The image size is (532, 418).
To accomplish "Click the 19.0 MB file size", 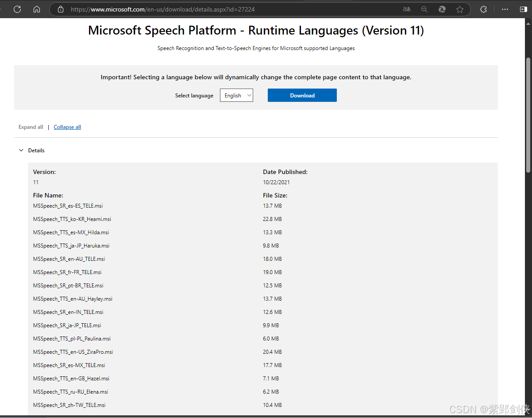I will (x=272, y=272).
